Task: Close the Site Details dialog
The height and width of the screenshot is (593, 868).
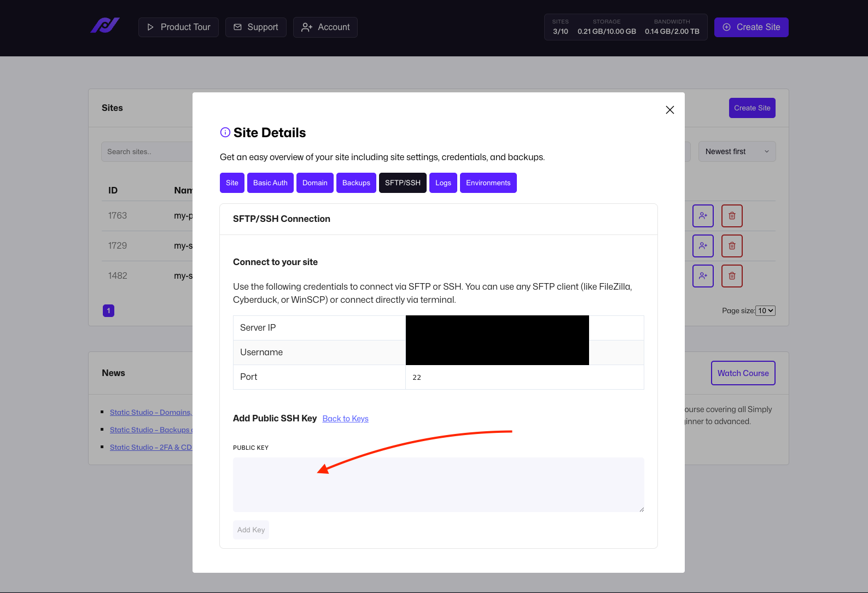Action: coord(670,110)
